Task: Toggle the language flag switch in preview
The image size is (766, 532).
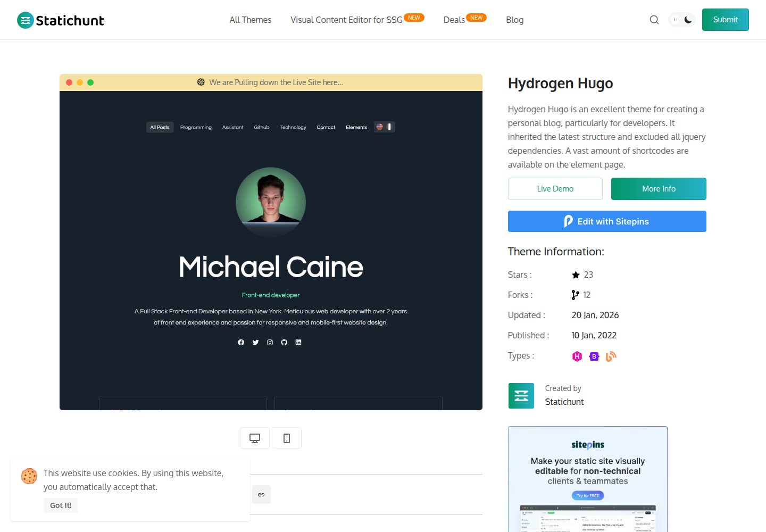Action: (x=385, y=127)
